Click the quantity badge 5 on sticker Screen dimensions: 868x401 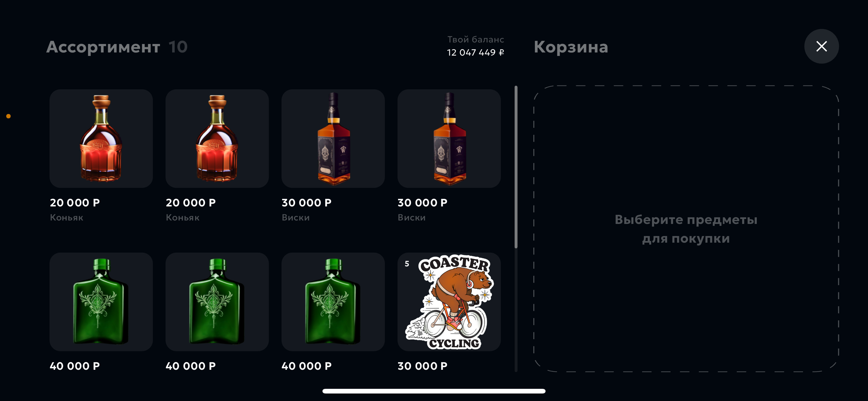pos(407,264)
